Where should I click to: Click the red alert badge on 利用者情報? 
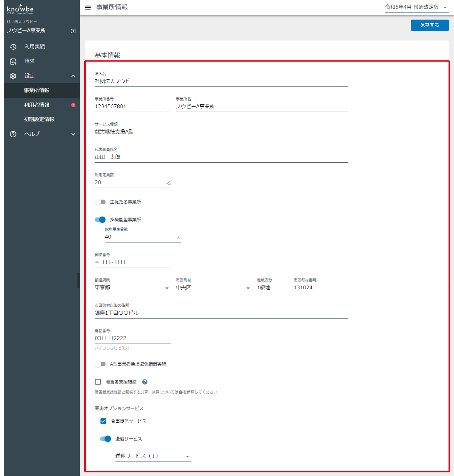(73, 105)
